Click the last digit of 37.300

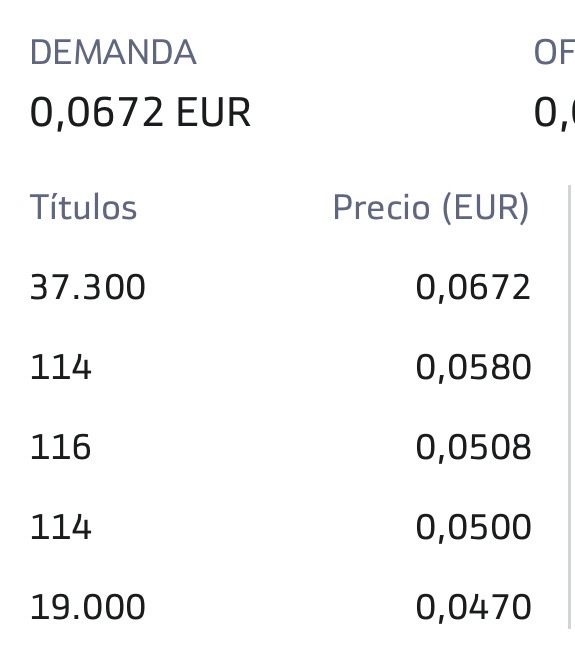[x=135, y=287]
